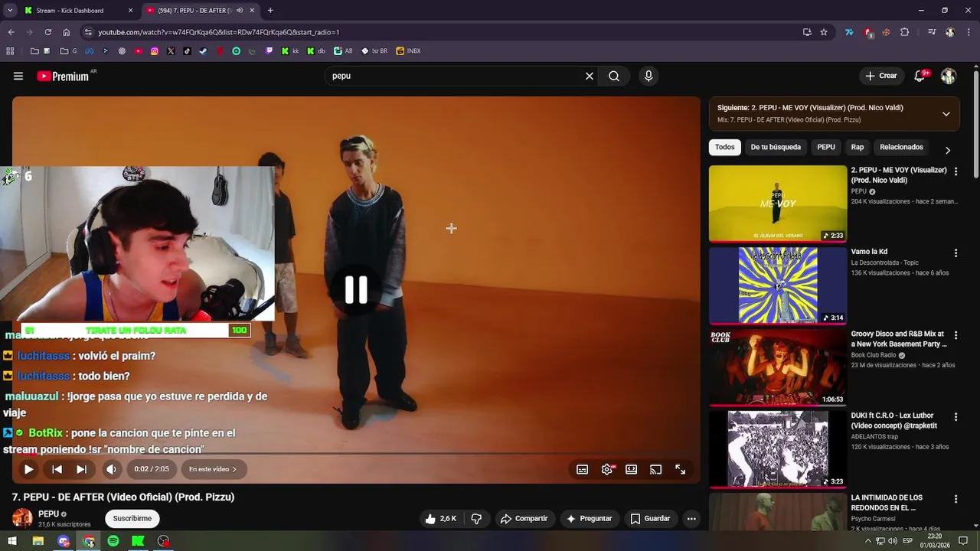Reload the page in Chrome
980x551 pixels.
click(47, 32)
